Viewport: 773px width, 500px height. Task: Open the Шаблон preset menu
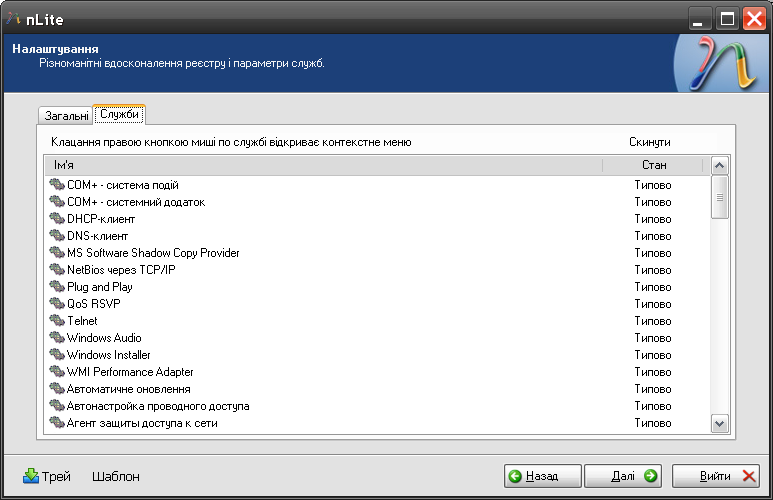[116, 476]
